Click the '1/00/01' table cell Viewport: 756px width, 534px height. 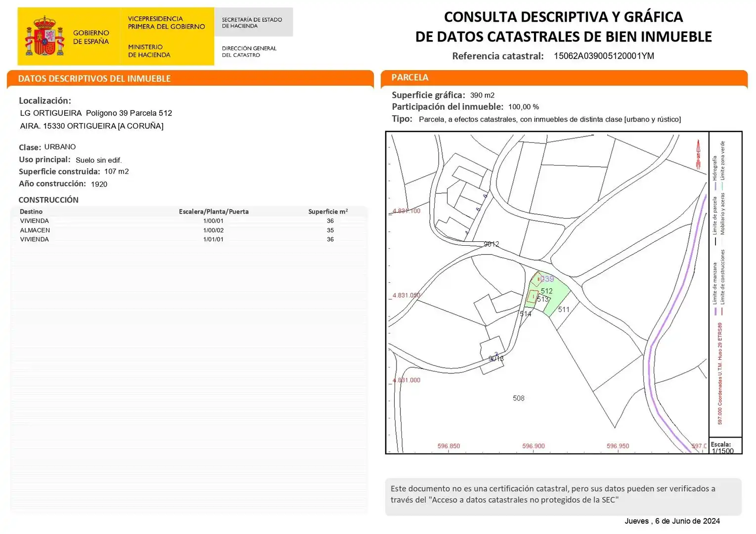[213, 221]
